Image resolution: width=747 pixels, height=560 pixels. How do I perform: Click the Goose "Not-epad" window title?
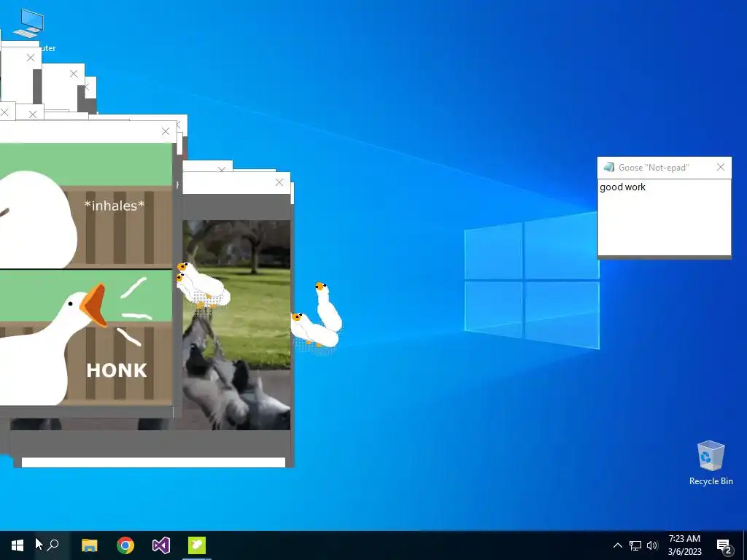point(653,168)
